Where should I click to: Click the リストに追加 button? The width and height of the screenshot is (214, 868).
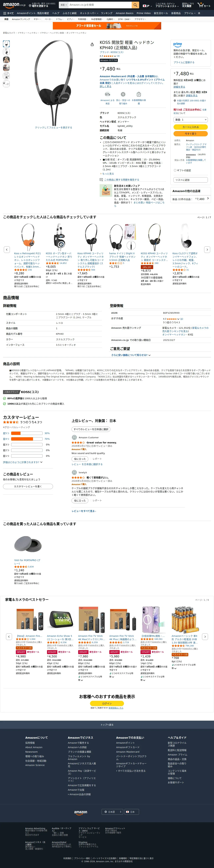coord(190,180)
